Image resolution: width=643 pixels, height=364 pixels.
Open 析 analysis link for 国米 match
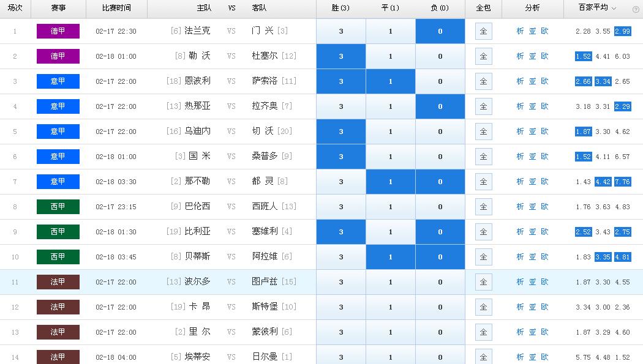(520, 157)
